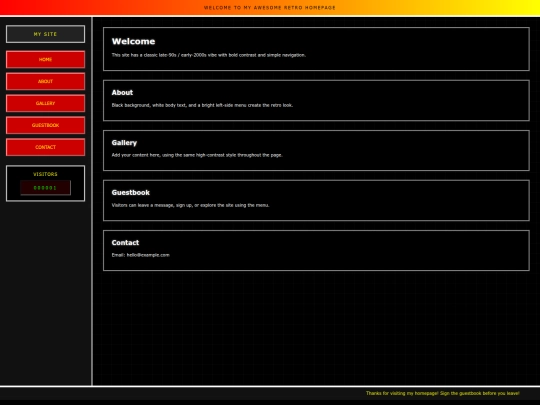This screenshot has width=540, height=405.
Task: Click the 'Black background, white body text' paragraph
Action: (202, 105)
